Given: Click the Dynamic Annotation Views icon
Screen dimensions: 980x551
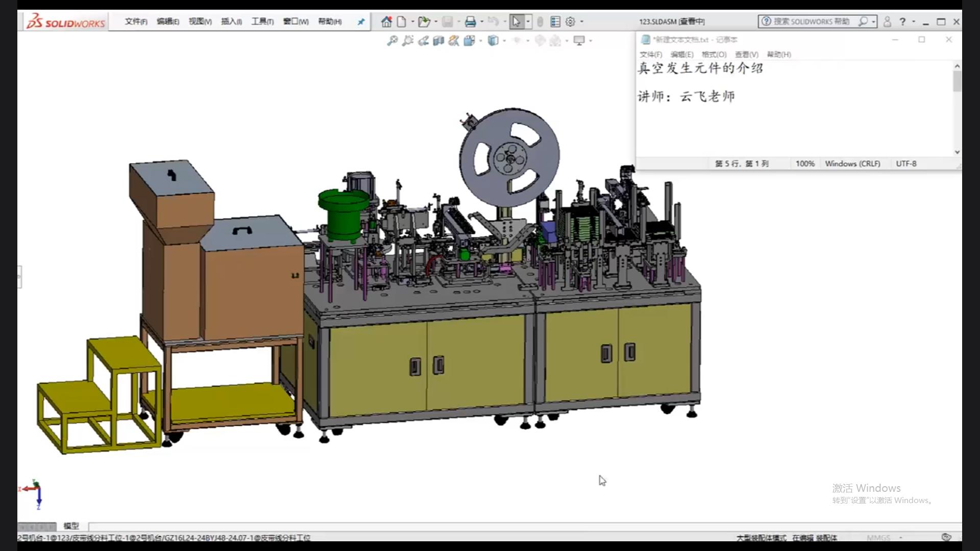Looking at the screenshot, I should (453, 41).
